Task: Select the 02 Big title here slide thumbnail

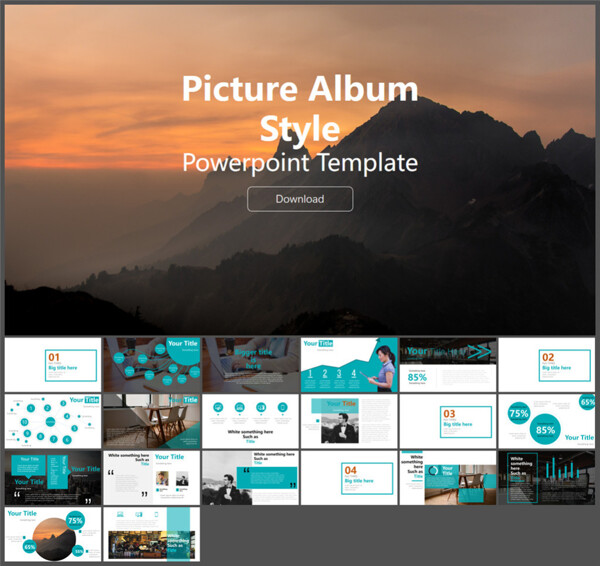Action: coord(546,365)
